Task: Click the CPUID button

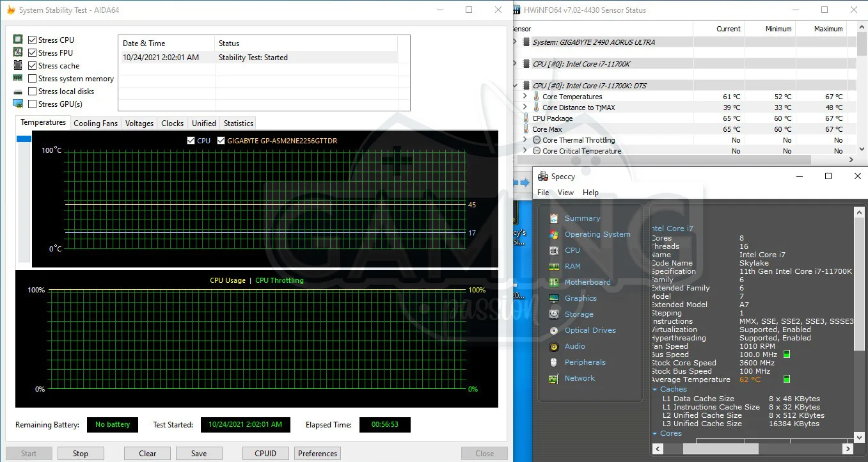Action: (265, 454)
